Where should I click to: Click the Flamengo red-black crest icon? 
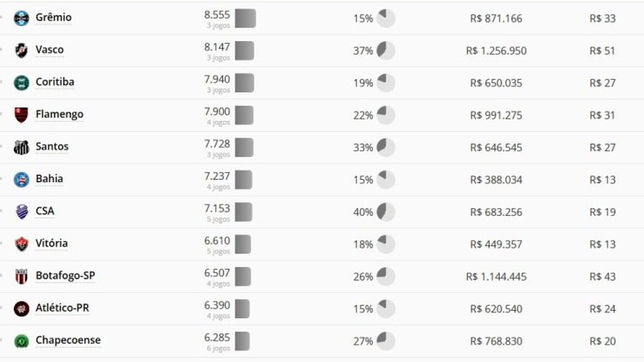click(x=21, y=115)
